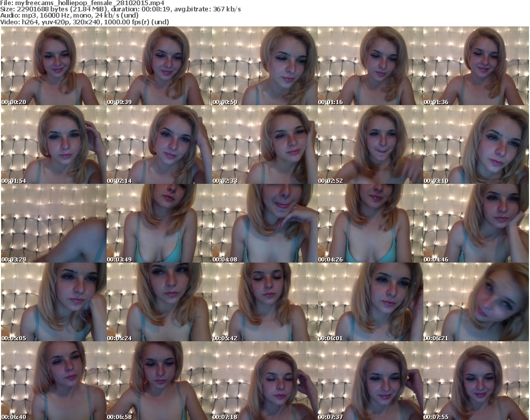Screen dimensions: 530x420
Task: Click the Size and duration header line
Action: (x=120, y=9)
